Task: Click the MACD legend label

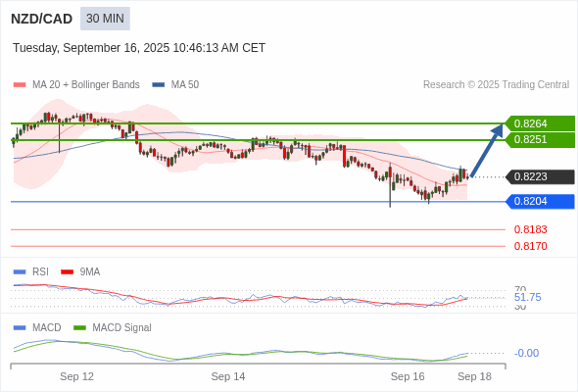Action: coord(47,327)
